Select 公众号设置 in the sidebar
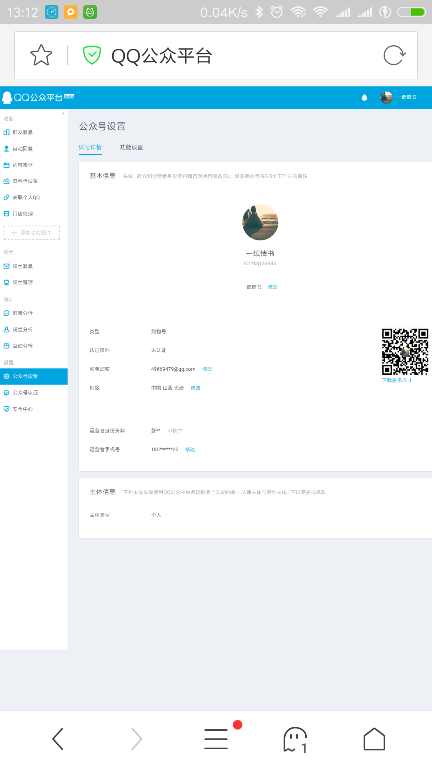 tap(34, 376)
